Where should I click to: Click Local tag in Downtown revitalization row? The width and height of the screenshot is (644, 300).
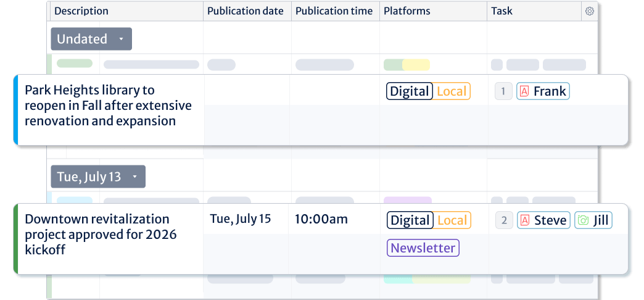coord(452,220)
